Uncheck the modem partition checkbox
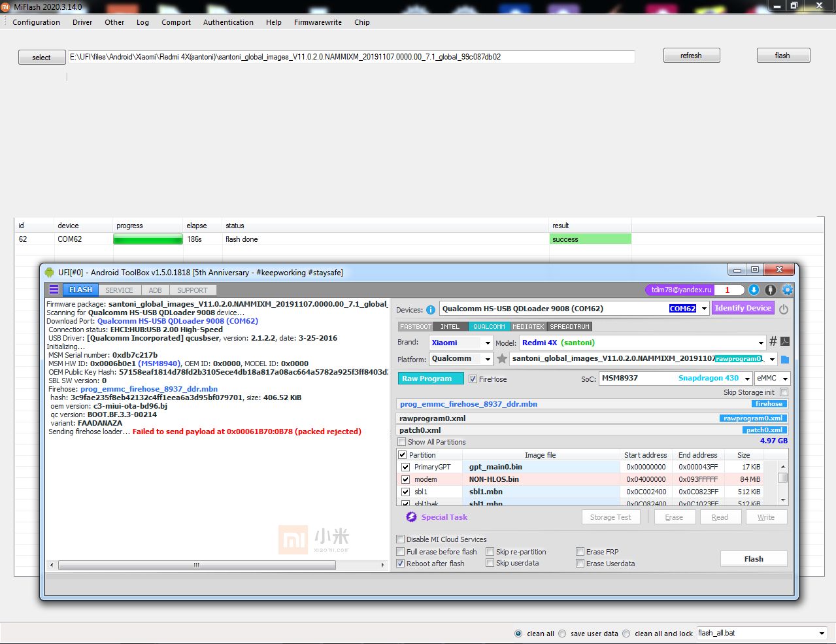This screenshot has height=644, width=836. pyautogui.click(x=405, y=479)
